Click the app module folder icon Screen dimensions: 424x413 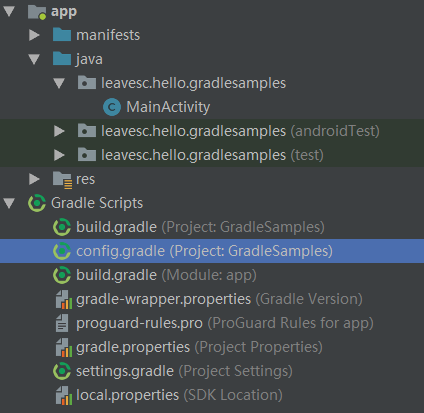pyautogui.click(x=37, y=12)
